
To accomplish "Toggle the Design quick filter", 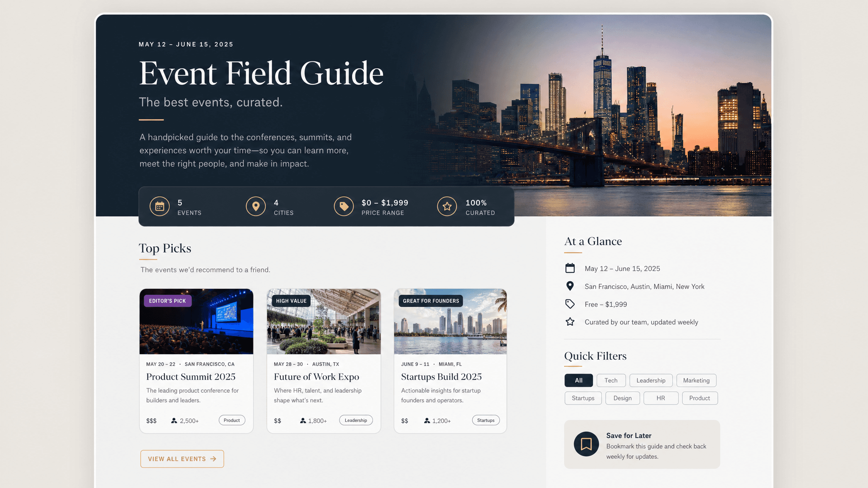I will click(x=623, y=398).
